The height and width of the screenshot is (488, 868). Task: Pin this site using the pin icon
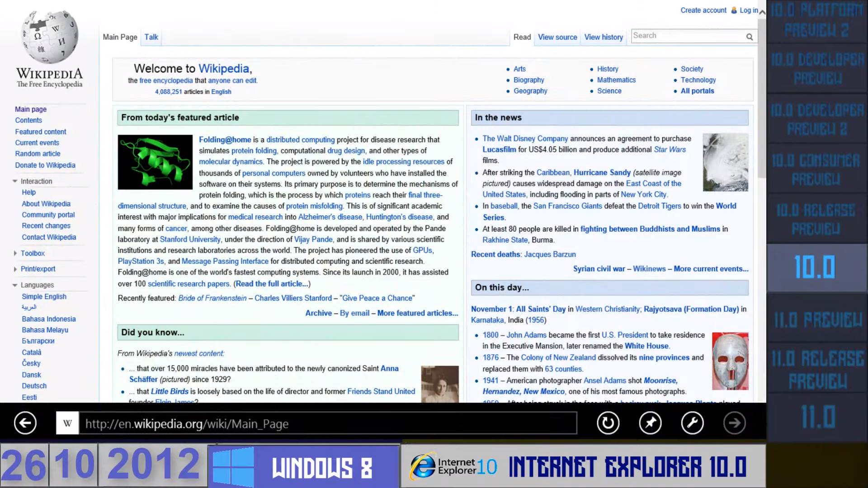click(650, 423)
